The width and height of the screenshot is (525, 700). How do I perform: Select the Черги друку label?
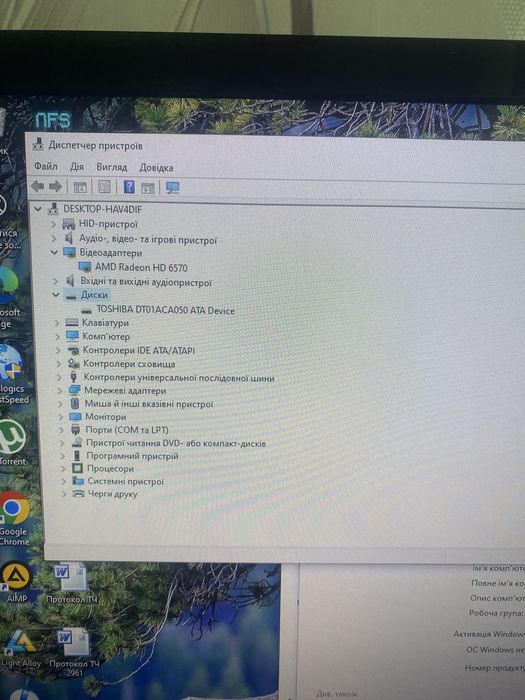point(112,494)
